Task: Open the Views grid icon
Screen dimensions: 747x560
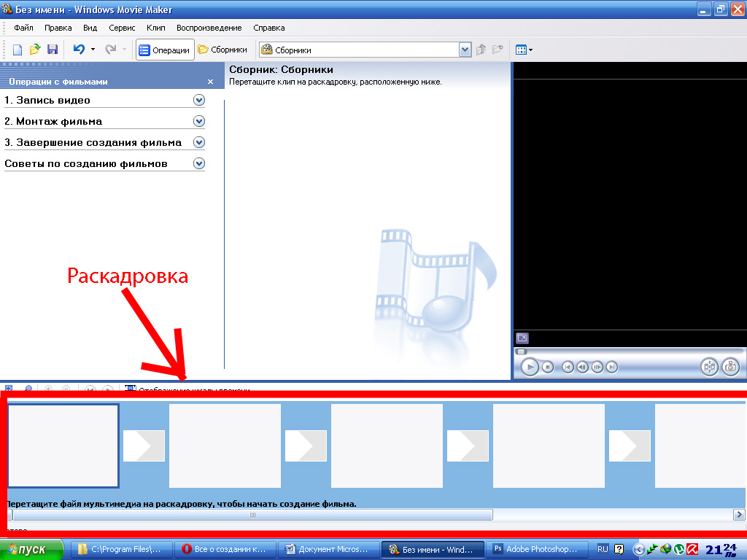Action: point(521,50)
